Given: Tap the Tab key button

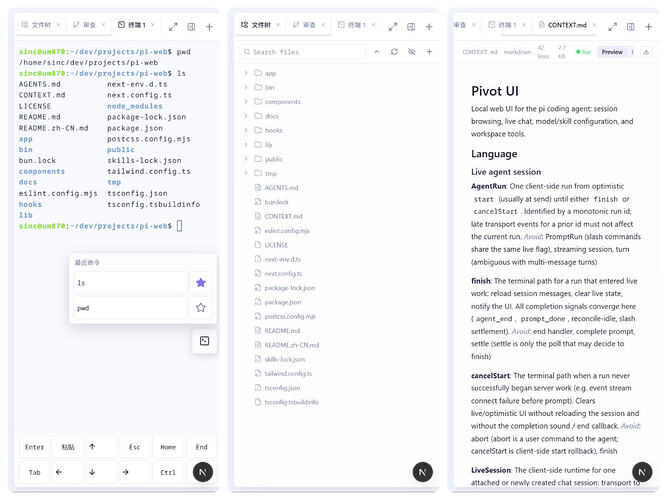Looking at the screenshot, I should 34,472.
